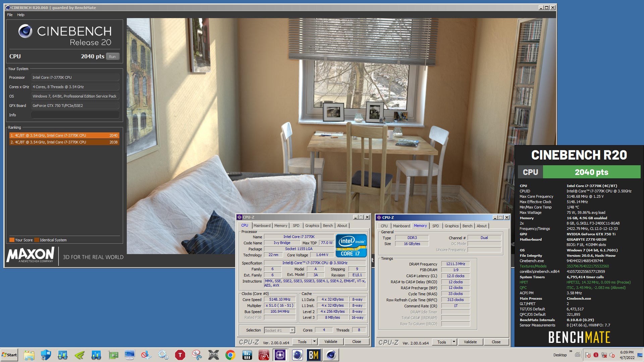Click Tools button in left CPU-Z
Image resolution: width=644 pixels, height=362 pixels.
(302, 342)
